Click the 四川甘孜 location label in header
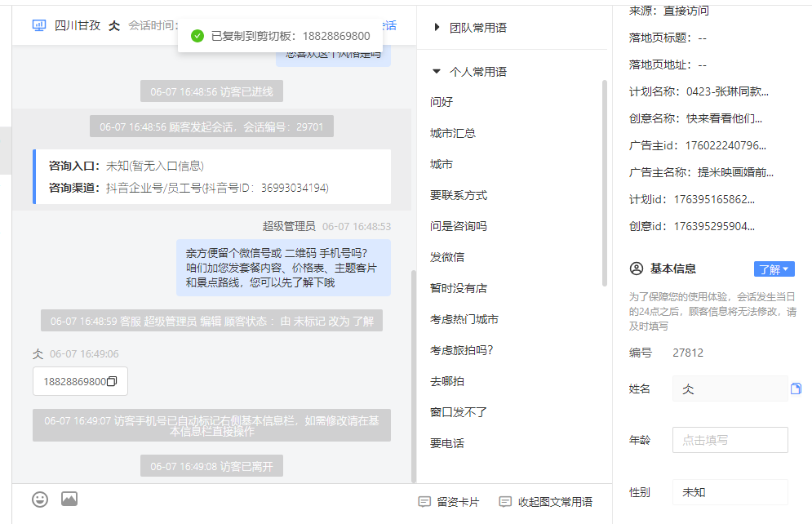Image resolution: width=812 pixels, height=524 pixels. [78, 25]
